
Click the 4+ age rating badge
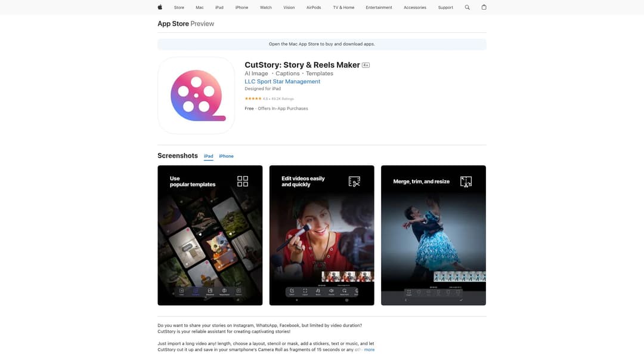pyautogui.click(x=366, y=65)
